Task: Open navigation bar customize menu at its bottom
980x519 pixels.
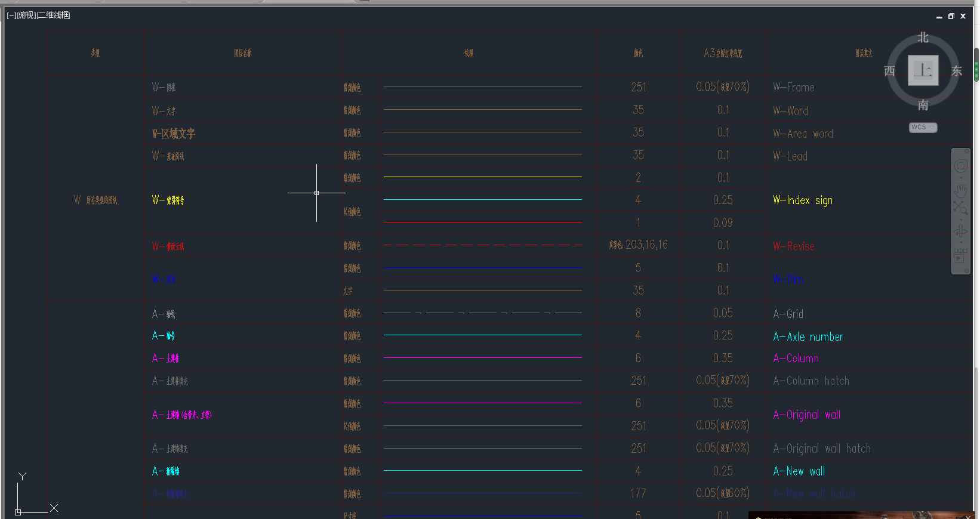Action: [x=967, y=271]
